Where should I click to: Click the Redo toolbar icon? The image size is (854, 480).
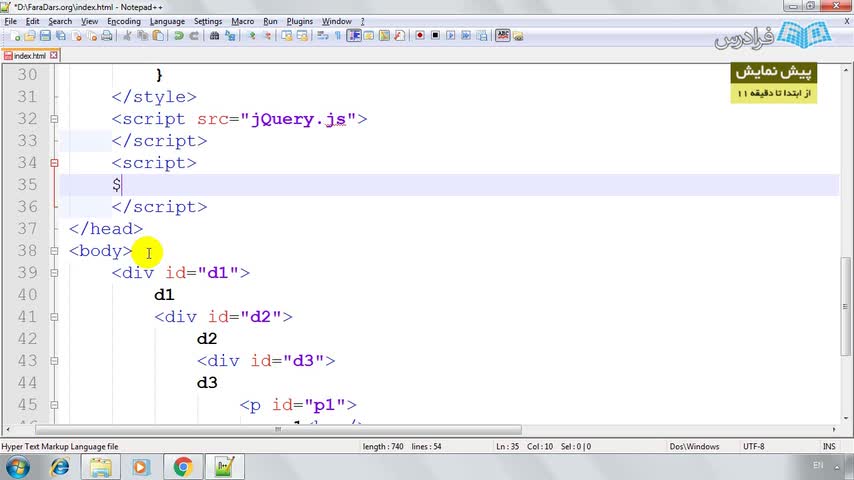(x=193, y=36)
